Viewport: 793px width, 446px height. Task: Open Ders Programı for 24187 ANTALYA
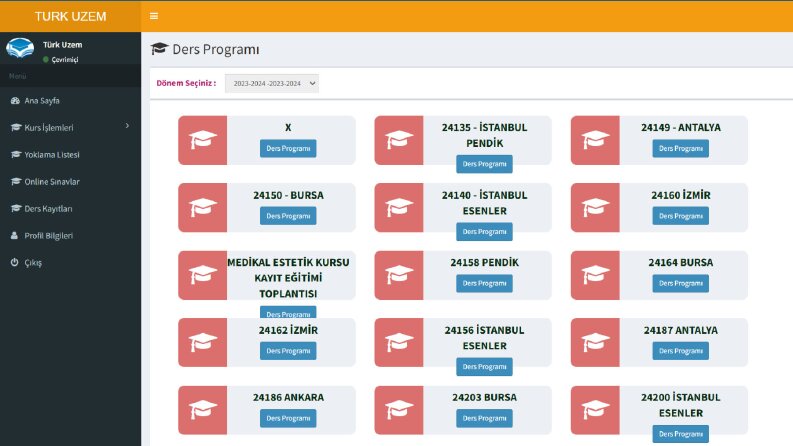[x=681, y=351]
